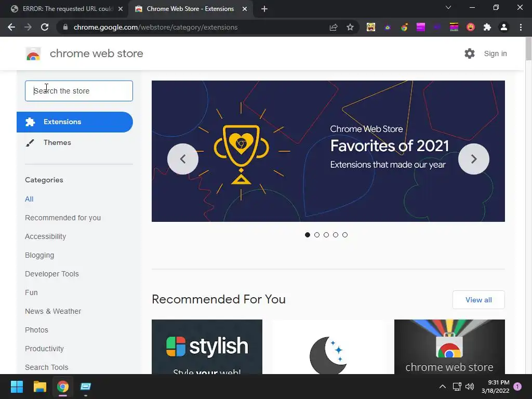
Task: Select the second carousel dot
Action: pos(317,235)
